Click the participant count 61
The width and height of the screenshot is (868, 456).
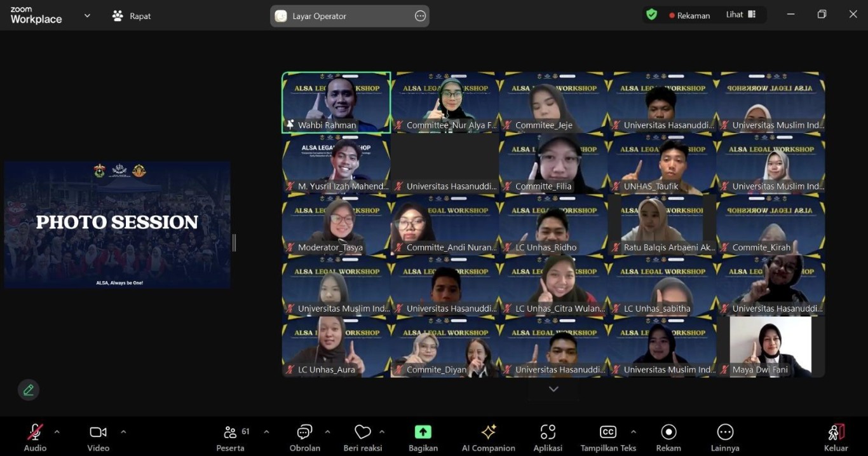245,431
